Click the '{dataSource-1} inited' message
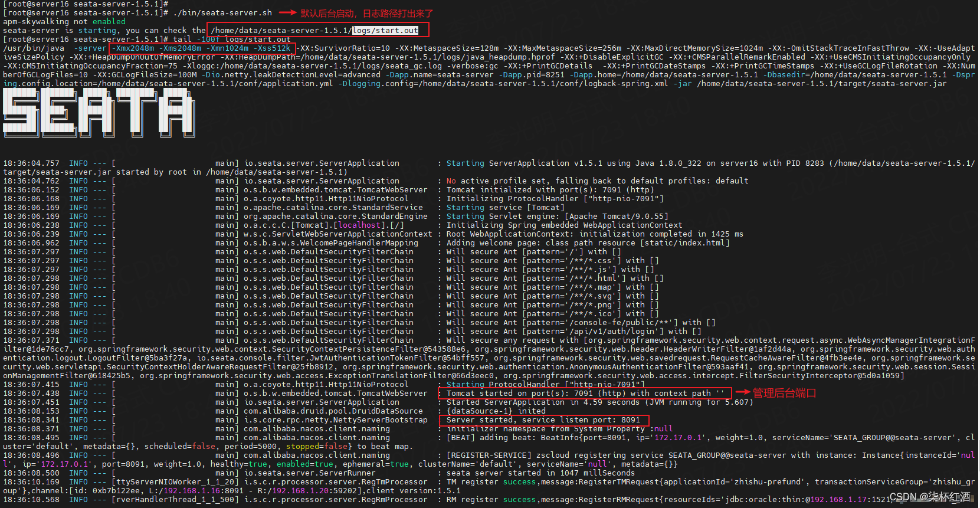The height and width of the screenshot is (508, 980). click(x=496, y=411)
